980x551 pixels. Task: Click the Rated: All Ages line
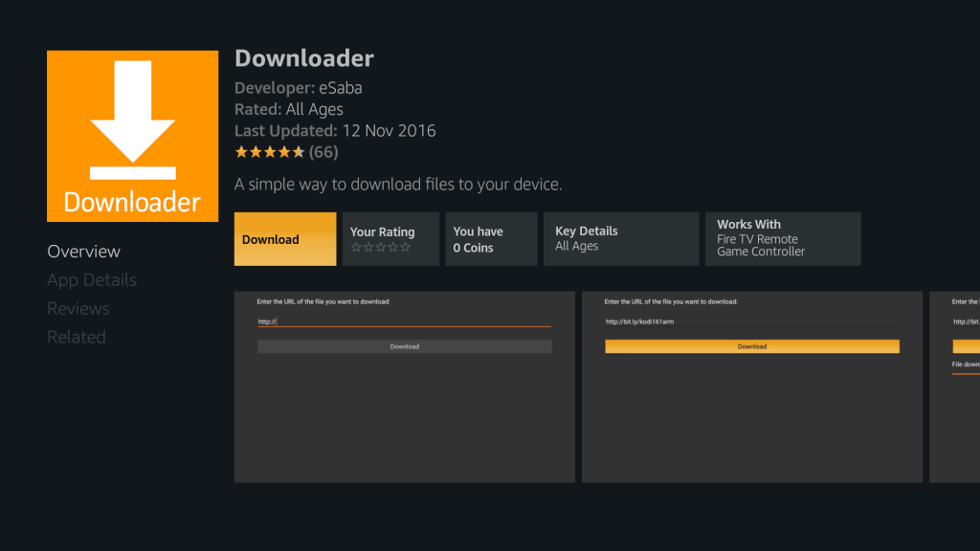pyautogui.click(x=289, y=109)
